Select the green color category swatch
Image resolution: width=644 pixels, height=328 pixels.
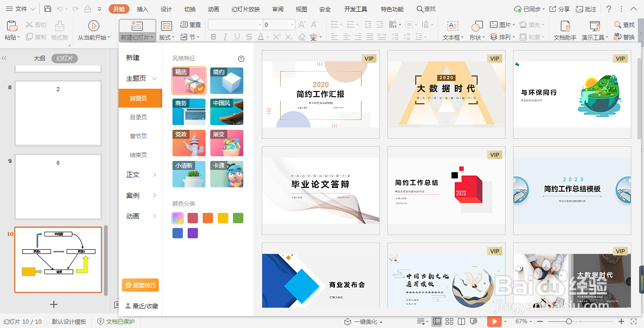pyautogui.click(x=238, y=218)
